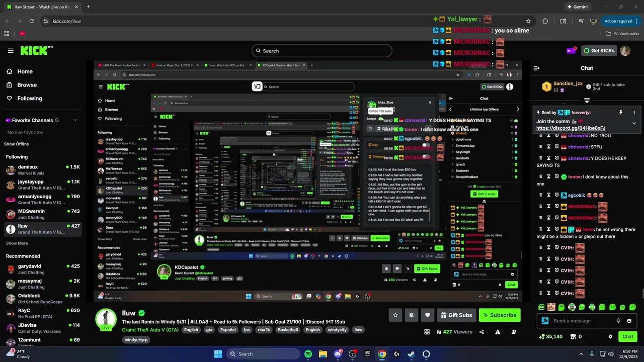Viewport: 644px width, 362px height.
Task: Click the Gift Subs button
Action: 456,315
